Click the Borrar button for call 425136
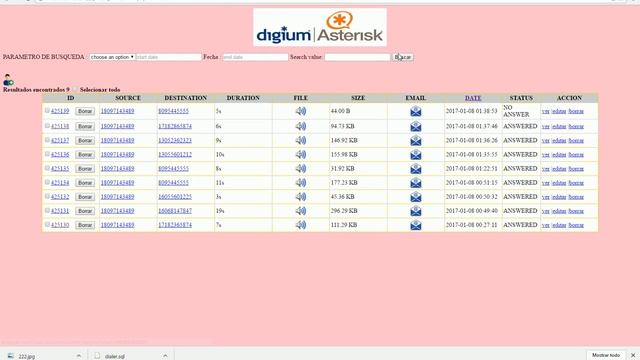 85,154
